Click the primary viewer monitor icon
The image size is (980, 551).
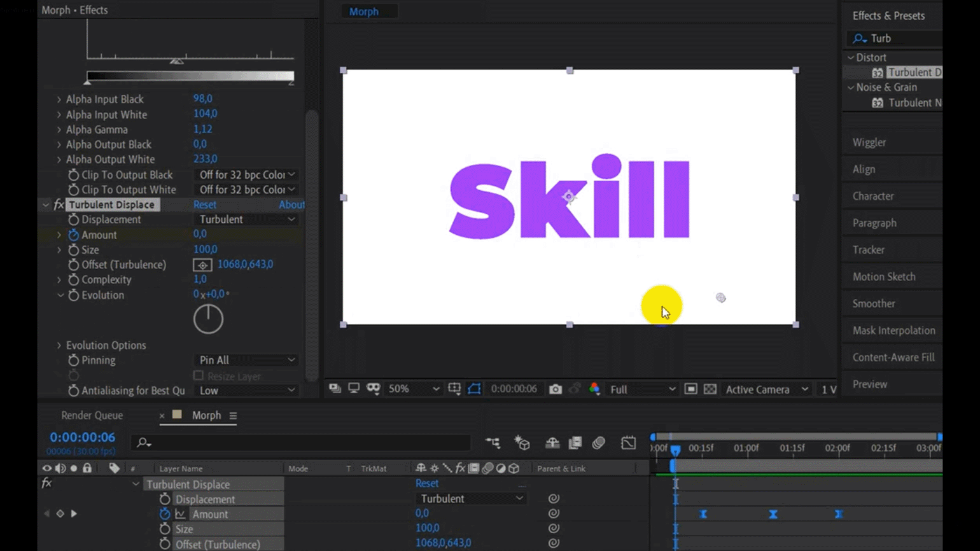coord(354,389)
